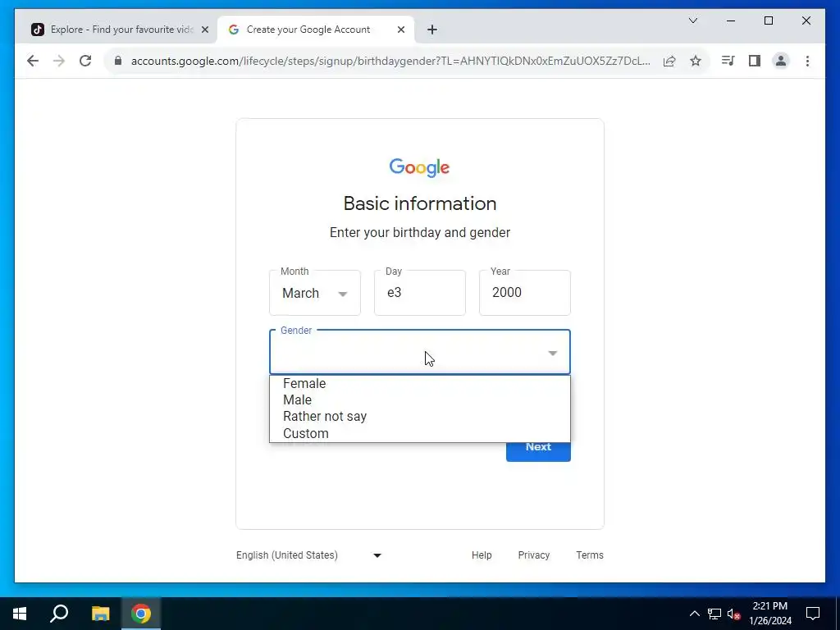The width and height of the screenshot is (840, 630).
Task: Open the Terms link
Action: [x=590, y=555]
